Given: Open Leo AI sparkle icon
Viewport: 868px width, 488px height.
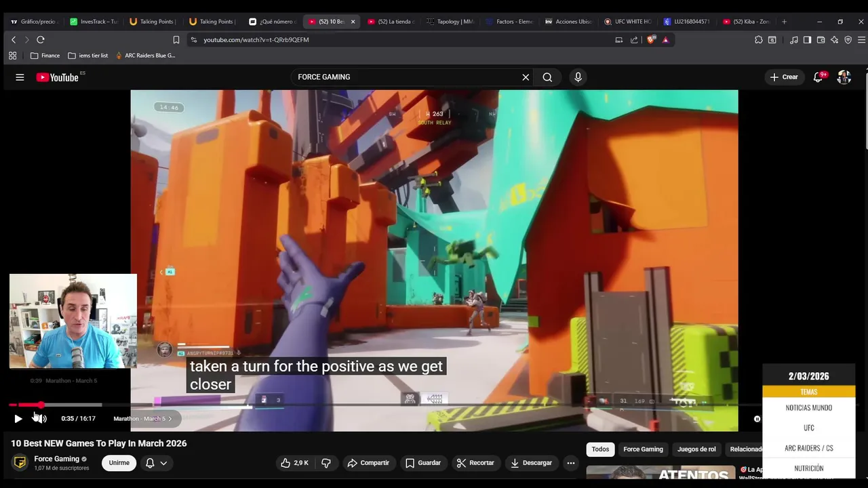Looking at the screenshot, I should [x=834, y=40].
